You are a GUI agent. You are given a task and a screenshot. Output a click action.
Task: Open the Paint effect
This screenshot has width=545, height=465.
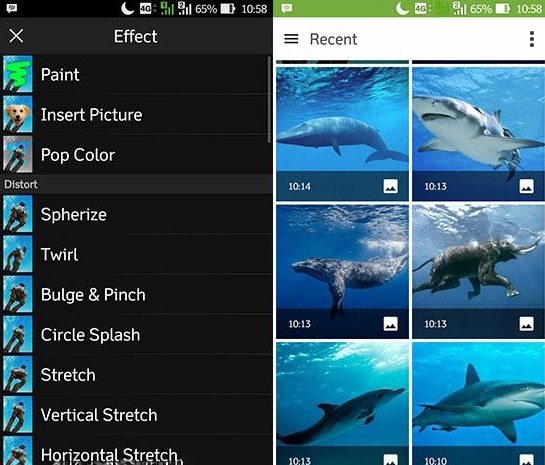pyautogui.click(x=136, y=74)
